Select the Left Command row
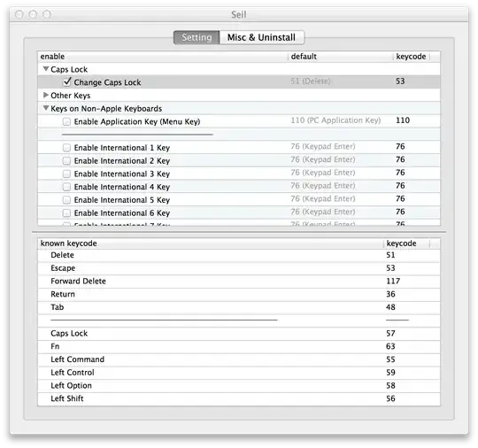Screen dimensions: 478x448 coord(239,359)
